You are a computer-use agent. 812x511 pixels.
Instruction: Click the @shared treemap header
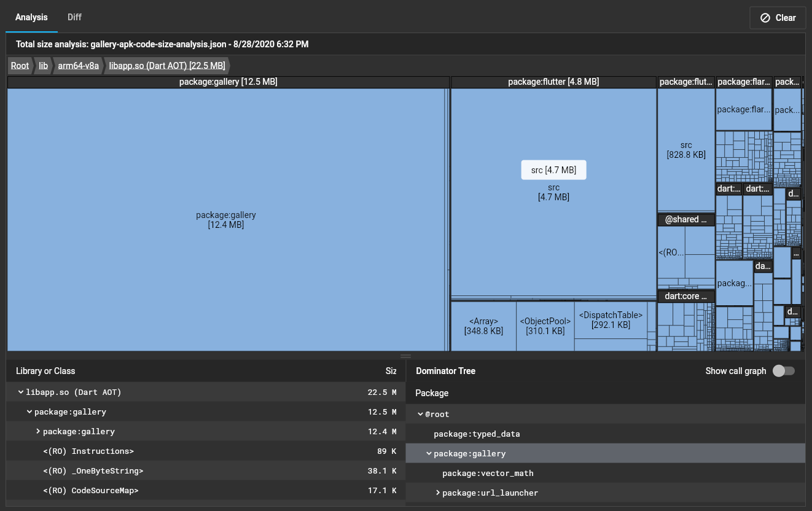(686, 219)
